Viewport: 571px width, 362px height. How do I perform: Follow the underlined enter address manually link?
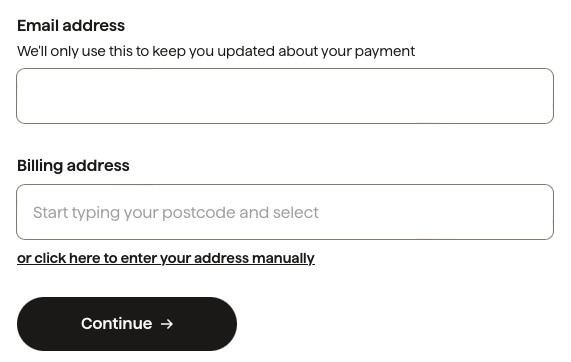point(166,258)
